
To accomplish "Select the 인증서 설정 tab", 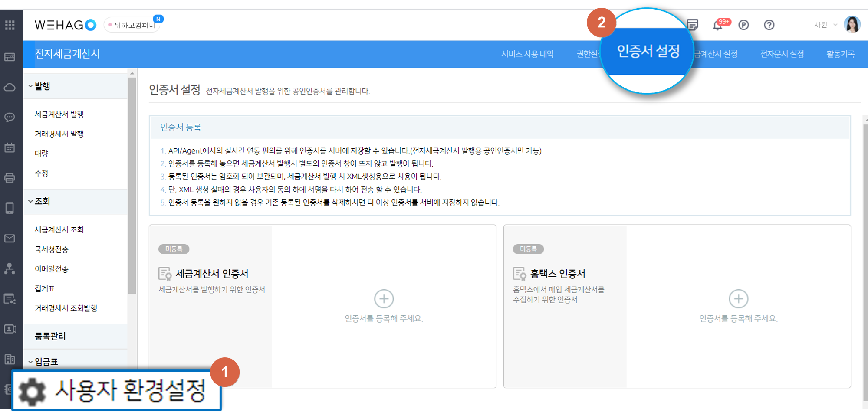I will click(648, 52).
